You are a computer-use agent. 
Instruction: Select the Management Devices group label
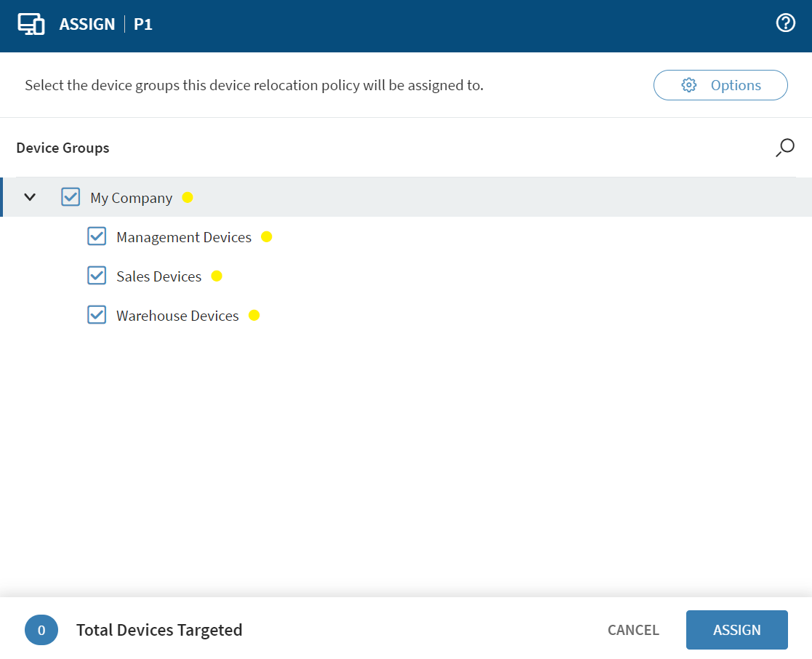pyautogui.click(x=184, y=237)
